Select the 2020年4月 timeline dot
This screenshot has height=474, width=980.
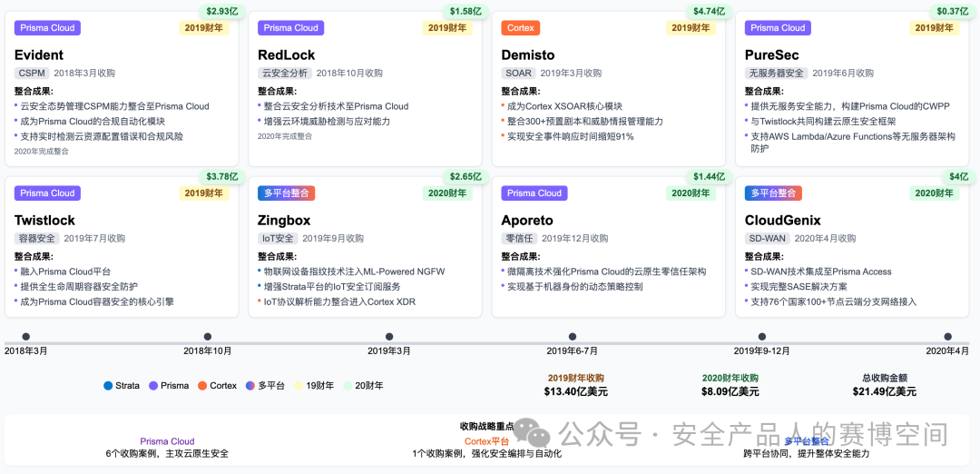947,336
